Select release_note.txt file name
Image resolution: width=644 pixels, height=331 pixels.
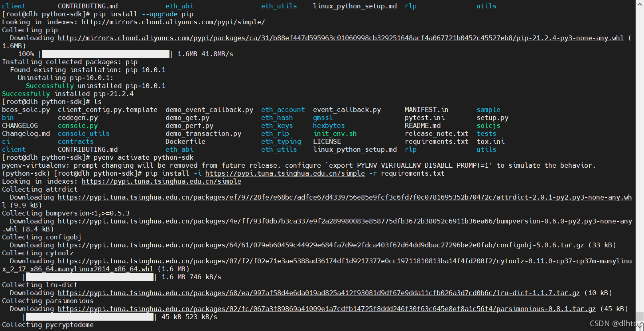[437, 133]
